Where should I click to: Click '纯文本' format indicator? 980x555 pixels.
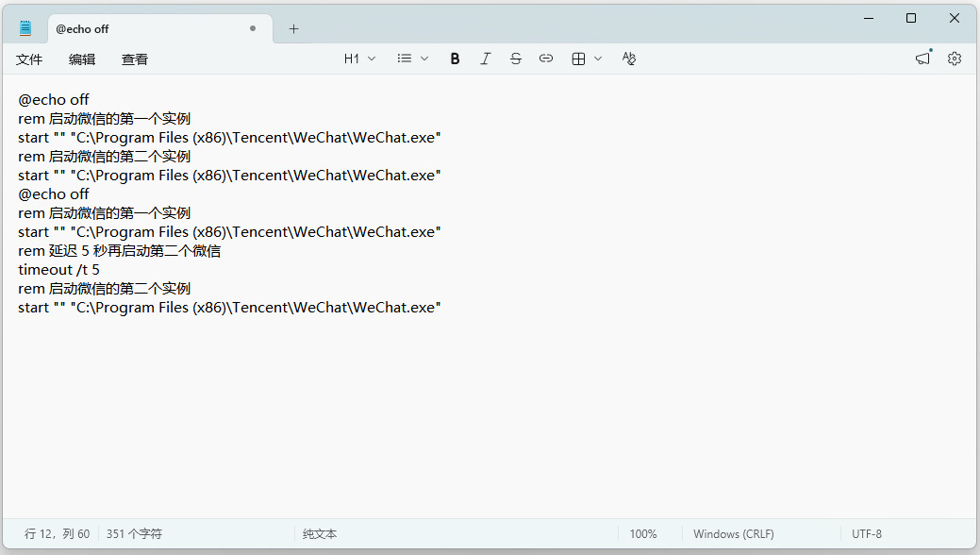point(320,533)
